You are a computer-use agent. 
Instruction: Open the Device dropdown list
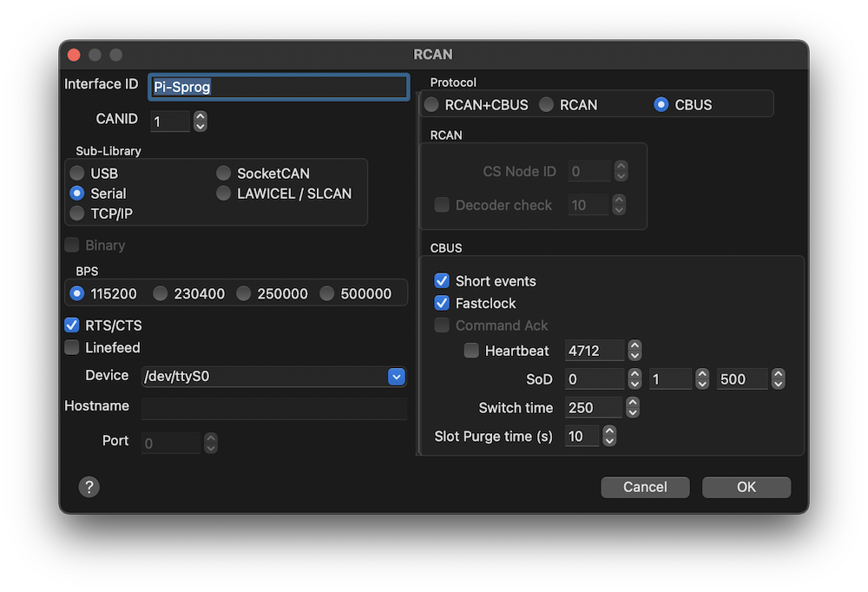click(397, 377)
